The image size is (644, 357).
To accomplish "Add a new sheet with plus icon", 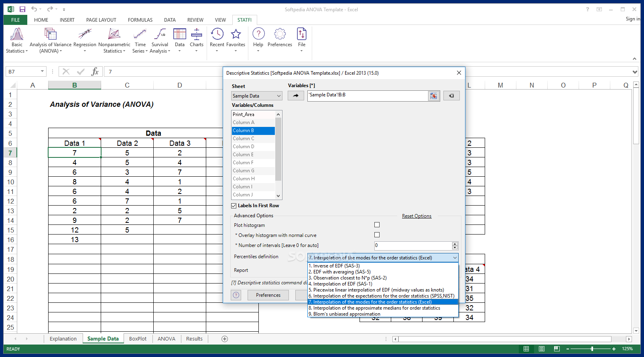I will pos(225,339).
